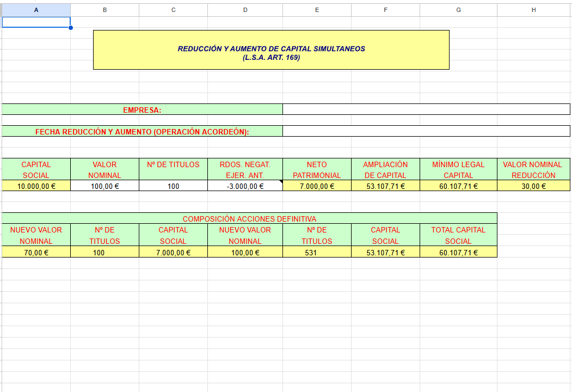Select the value under MÍNIMO LEGAL CAPITAL
Screen dimensions: 572x392
[458, 186]
